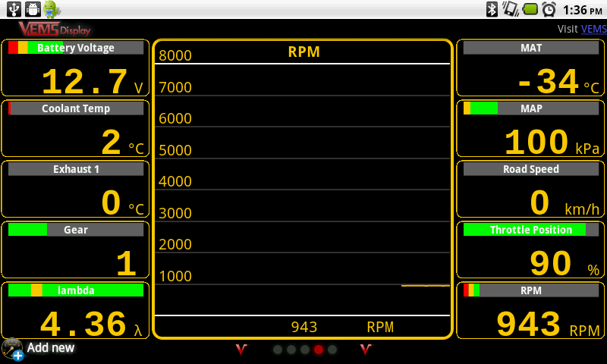Click the right red V arrow

366,350
